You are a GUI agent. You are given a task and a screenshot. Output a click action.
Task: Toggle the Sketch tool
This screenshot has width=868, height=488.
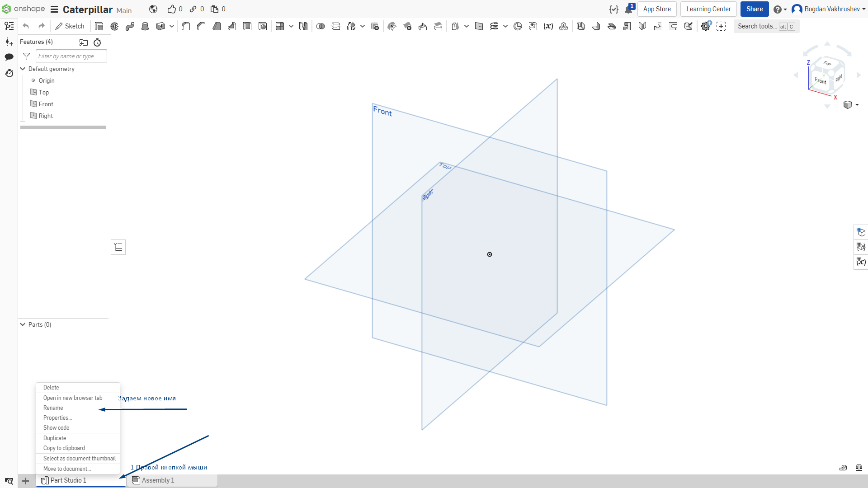(70, 26)
